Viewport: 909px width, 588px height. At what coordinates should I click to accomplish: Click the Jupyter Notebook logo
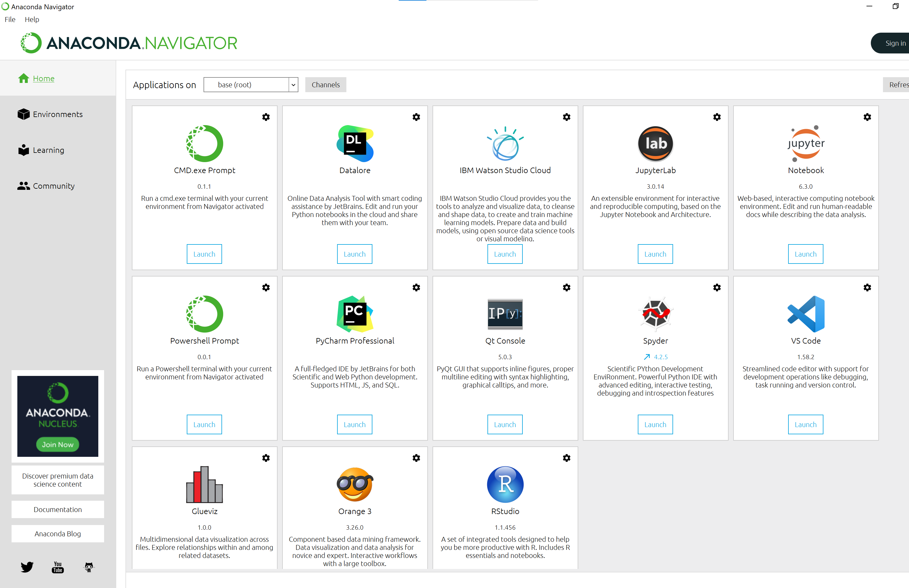pos(806,144)
